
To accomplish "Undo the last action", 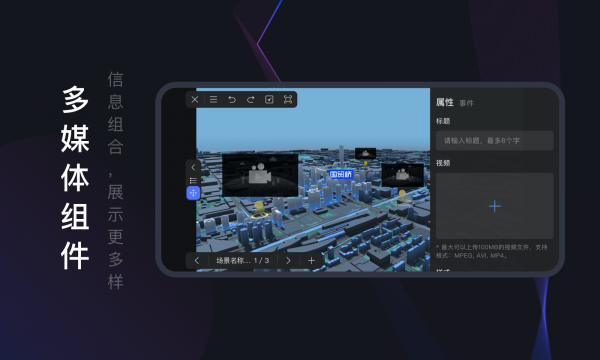I will click(232, 99).
